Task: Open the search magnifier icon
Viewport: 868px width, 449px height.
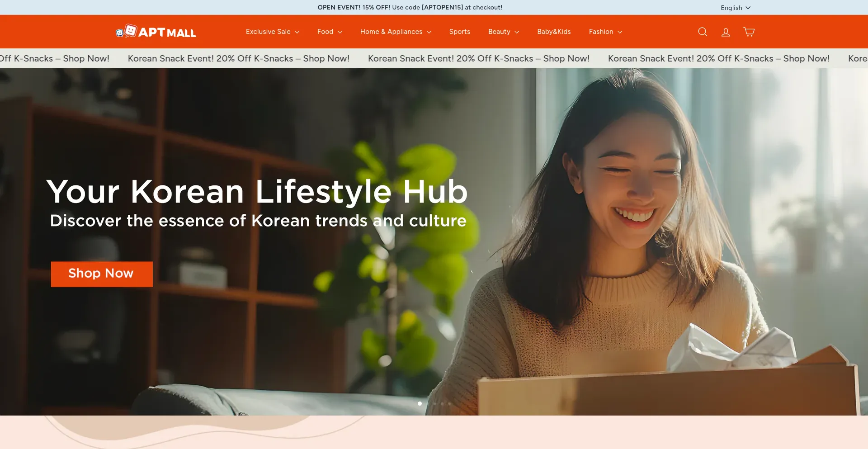Action: tap(702, 32)
